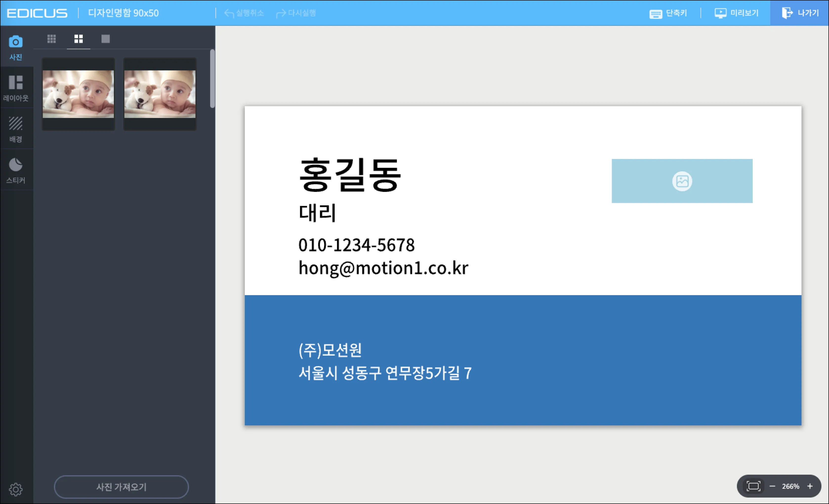The image size is (829, 504).
Task: Open settings gear at sidebar bottom
Action: pos(16,489)
